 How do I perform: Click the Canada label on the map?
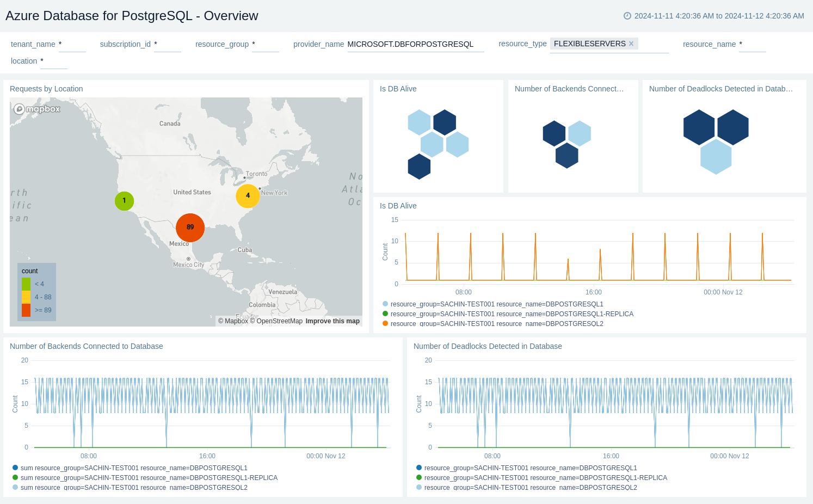click(x=170, y=124)
